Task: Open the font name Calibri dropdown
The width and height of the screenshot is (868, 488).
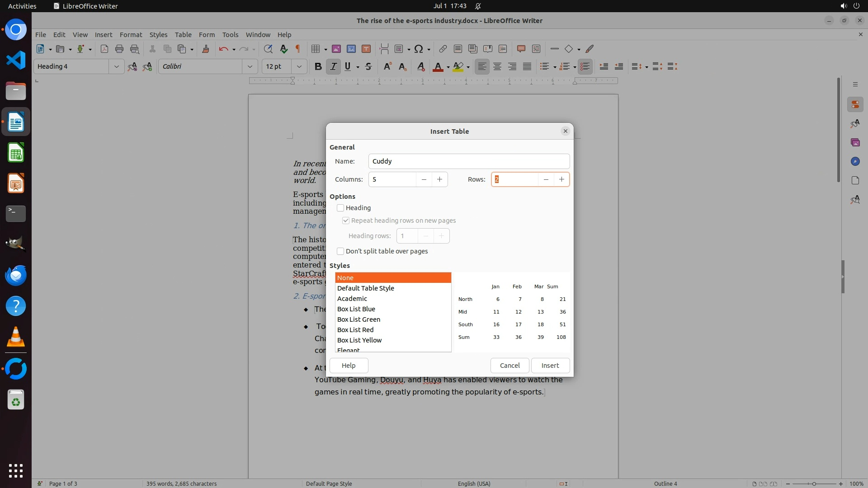Action: [x=250, y=66]
